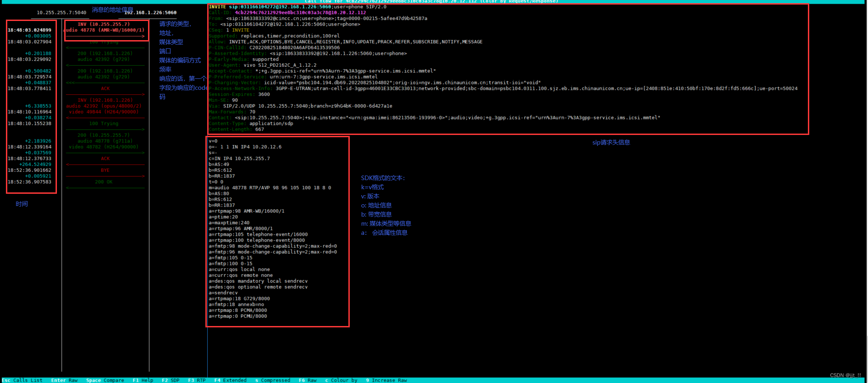Screen dimensions: 868x383
Task: Toggle the F3 RTP display option
Action: pos(197,380)
